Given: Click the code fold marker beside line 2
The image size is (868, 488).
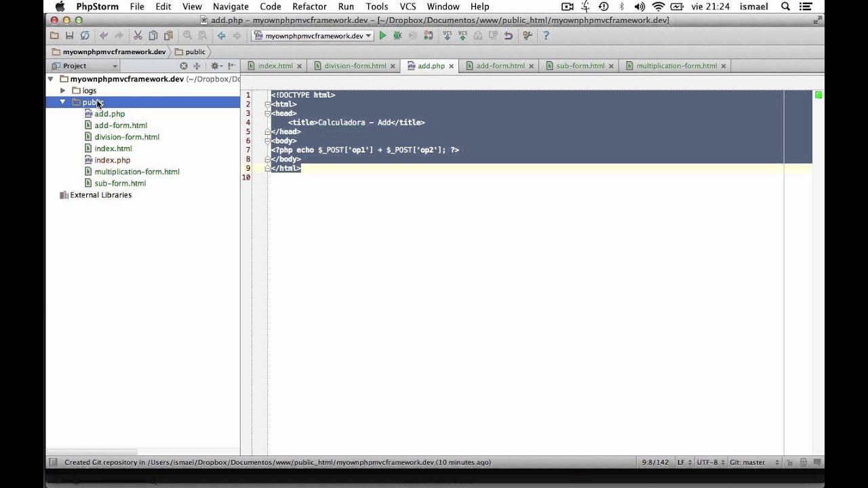Looking at the screenshot, I should click(x=267, y=104).
